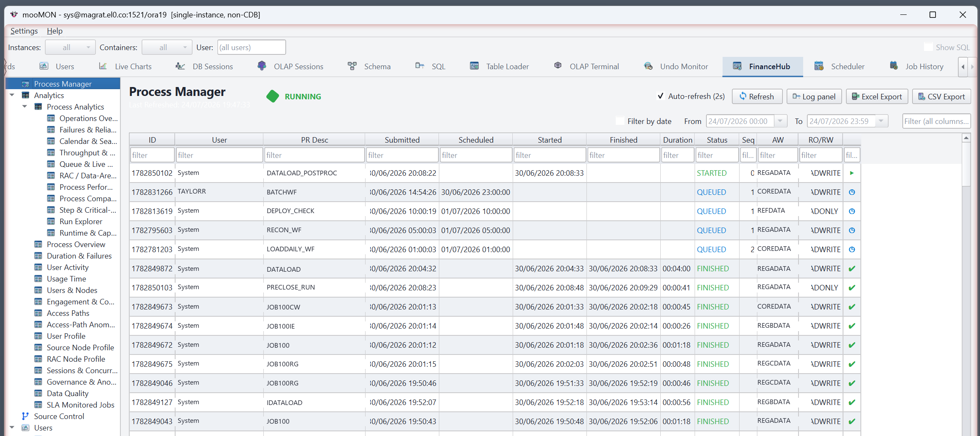Click the scrollbar up arrow of the table

(966, 138)
